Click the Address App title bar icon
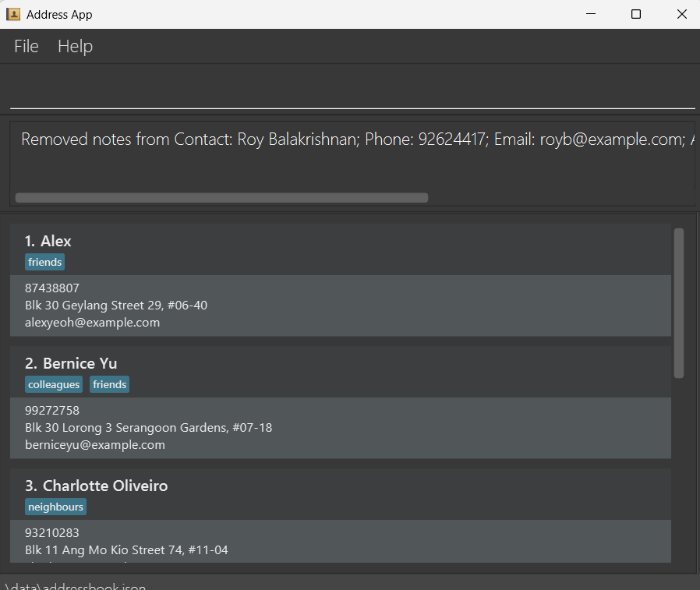The width and height of the screenshot is (700, 590). [13, 14]
